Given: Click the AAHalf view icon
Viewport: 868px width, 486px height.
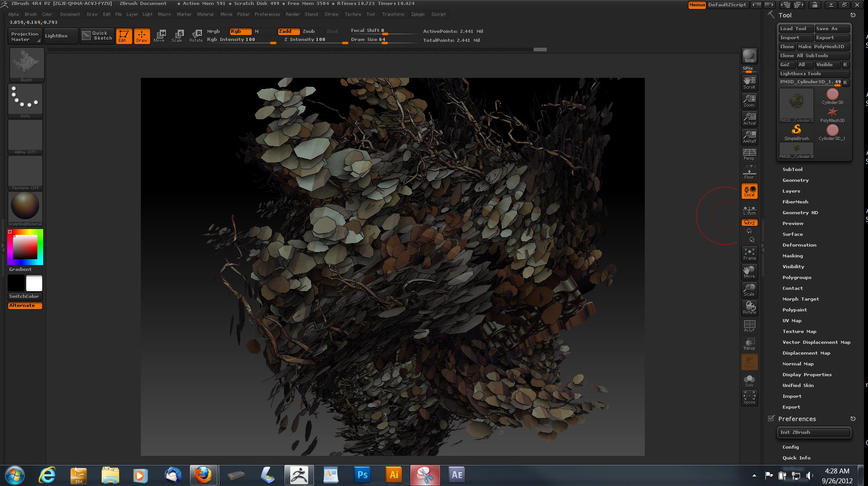Looking at the screenshot, I should pos(749,136).
